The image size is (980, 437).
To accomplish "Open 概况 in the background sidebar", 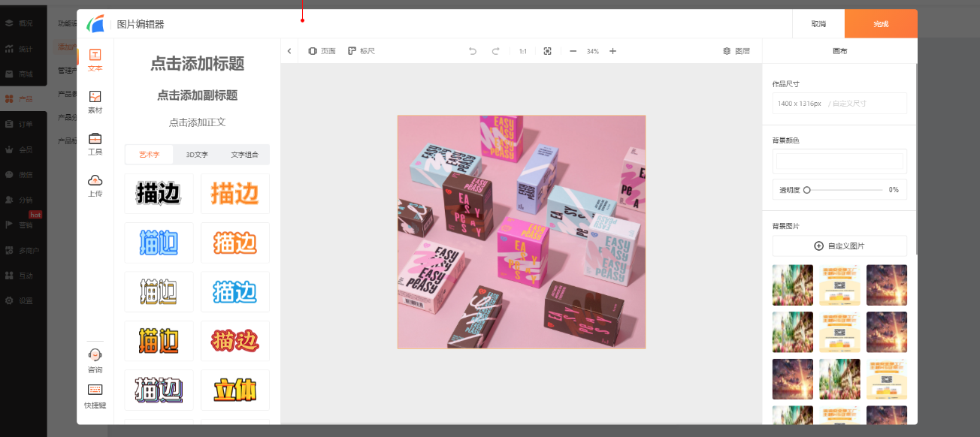I will (x=20, y=23).
